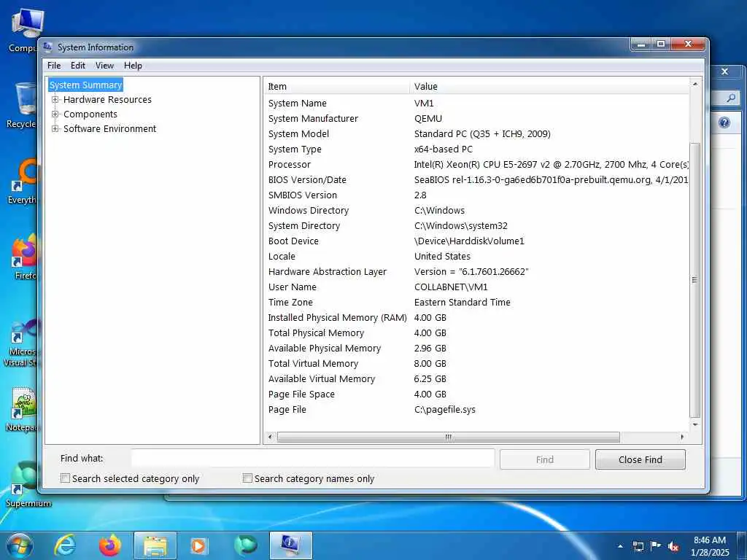This screenshot has width=747, height=560.
Task: Click the Find what input field
Action: coord(313,459)
